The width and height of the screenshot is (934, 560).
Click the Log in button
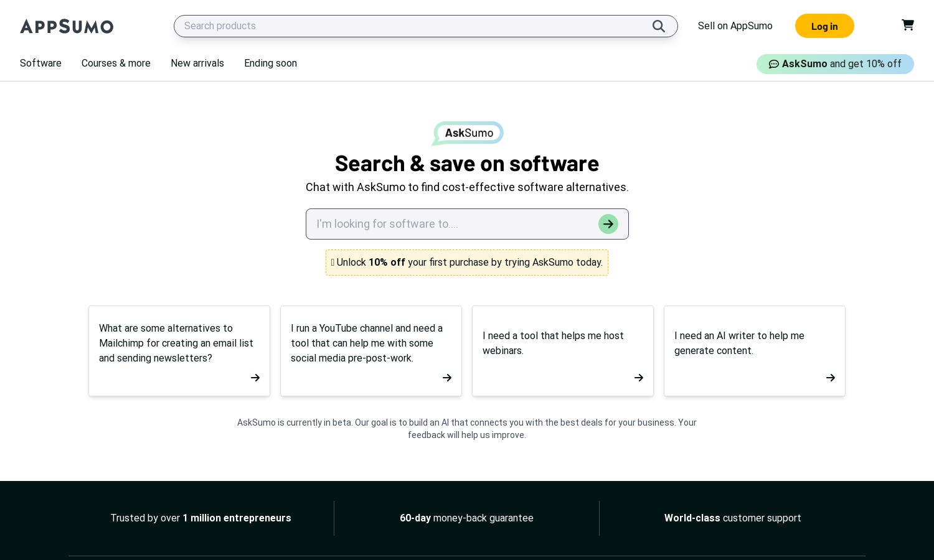[824, 26]
